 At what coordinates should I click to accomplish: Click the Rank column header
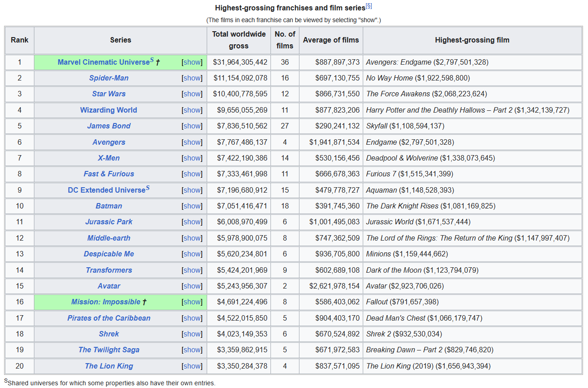coord(19,40)
